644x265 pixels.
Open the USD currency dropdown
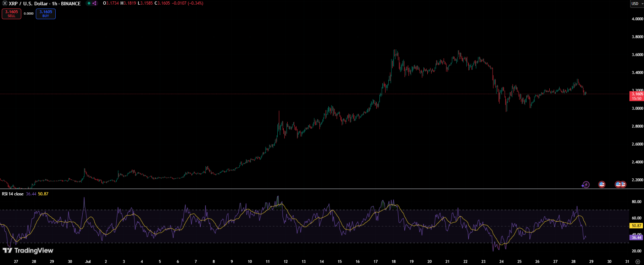point(637,4)
